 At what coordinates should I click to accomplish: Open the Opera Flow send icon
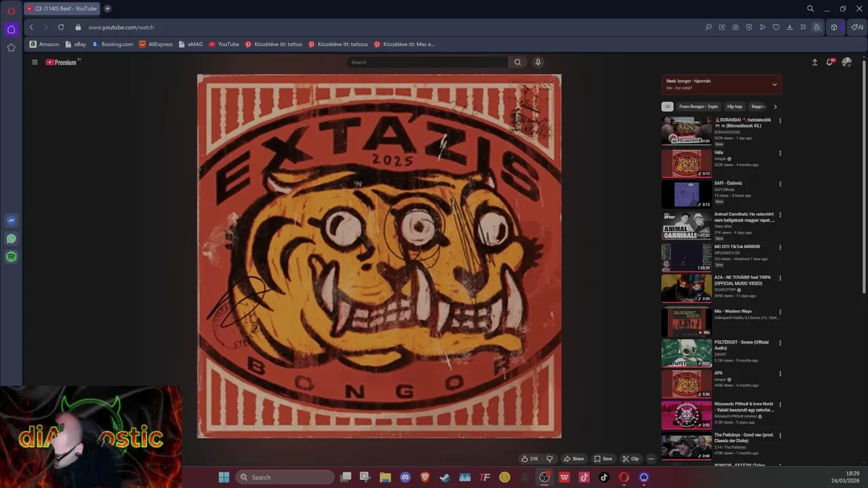coord(763,27)
